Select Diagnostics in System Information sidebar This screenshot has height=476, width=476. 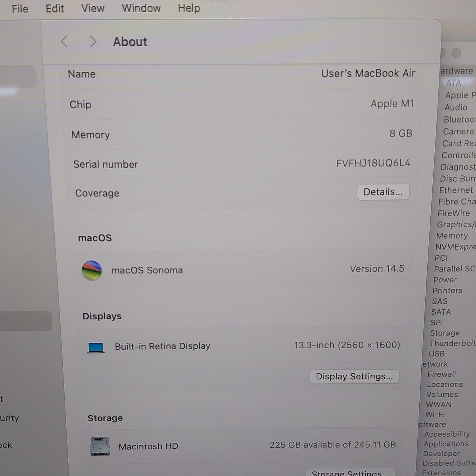click(458, 167)
